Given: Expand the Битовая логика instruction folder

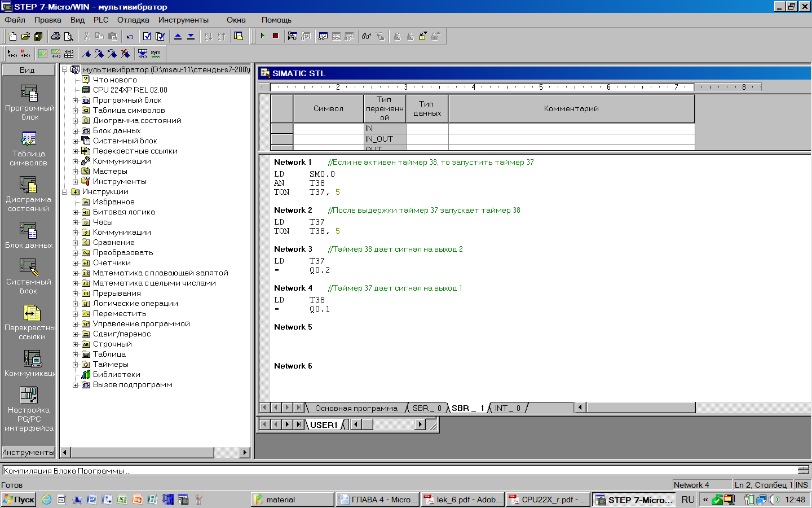Looking at the screenshot, I should tap(75, 212).
